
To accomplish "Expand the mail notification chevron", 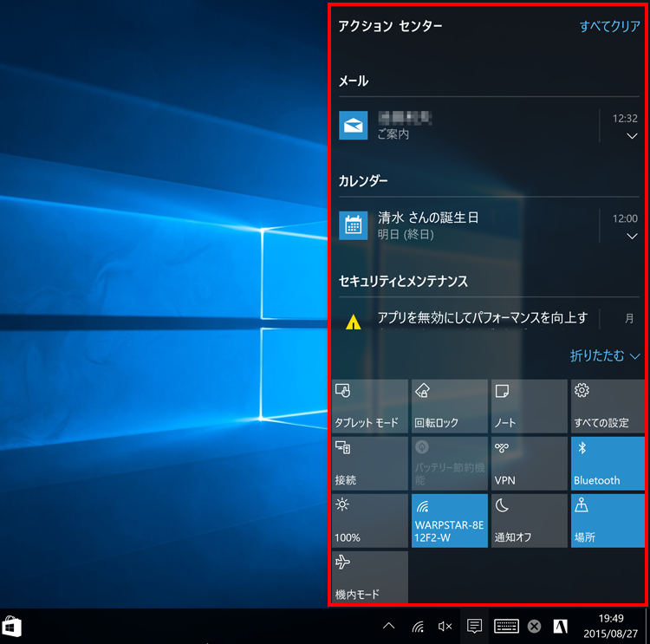I will (x=631, y=136).
